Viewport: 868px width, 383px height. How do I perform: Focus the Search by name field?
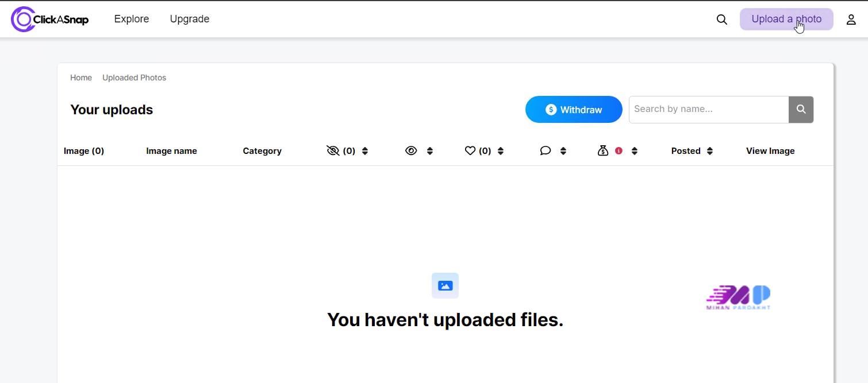pyautogui.click(x=708, y=110)
